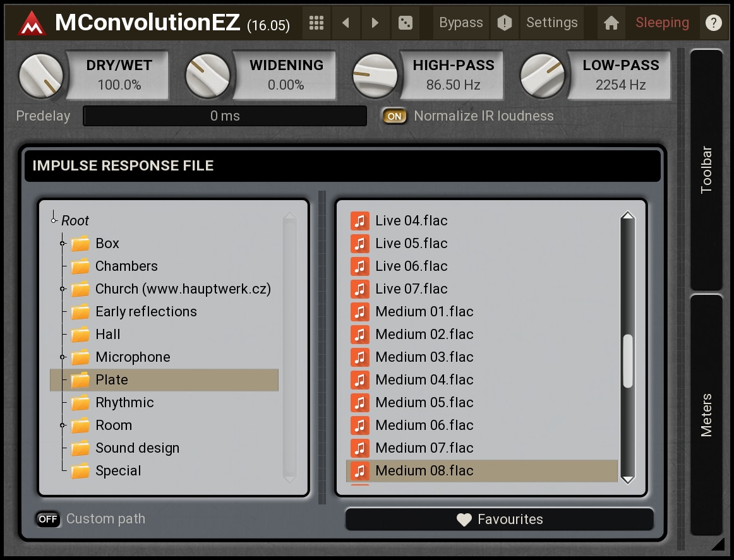Click the HIGH-PASS 86.50 Hz value box

(453, 75)
